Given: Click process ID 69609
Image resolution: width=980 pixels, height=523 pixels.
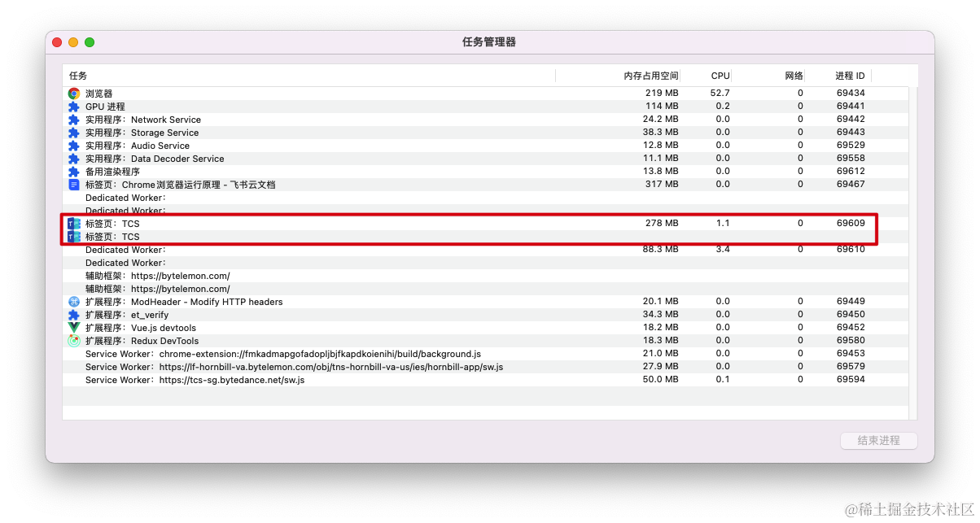Looking at the screenshot, I should coord(851,223).
